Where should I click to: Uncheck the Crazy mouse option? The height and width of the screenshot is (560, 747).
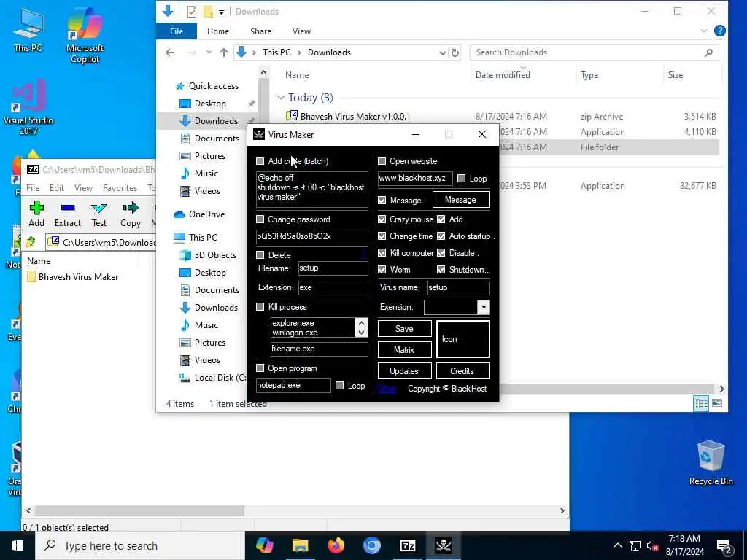point(382,219)
